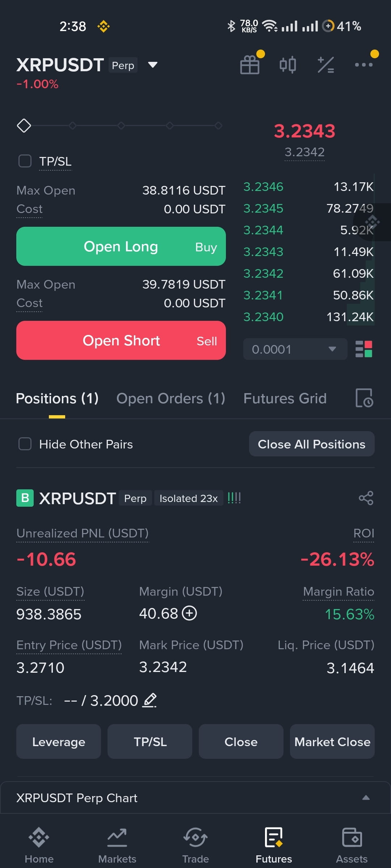This screenshot has width=391, height=868.
Task: Enable the TP/SL checkbox
Action: 25,161
